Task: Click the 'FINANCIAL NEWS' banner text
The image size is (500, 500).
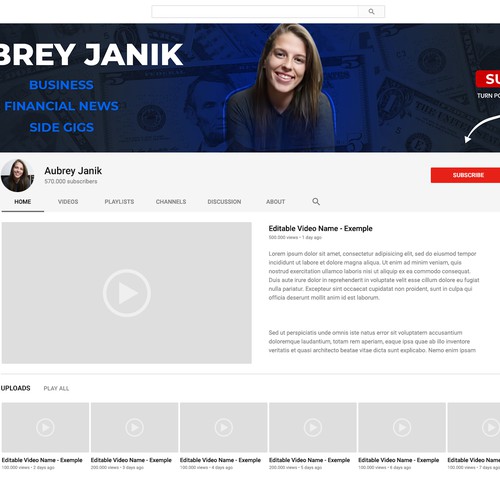Action: (x=61, y=106)
